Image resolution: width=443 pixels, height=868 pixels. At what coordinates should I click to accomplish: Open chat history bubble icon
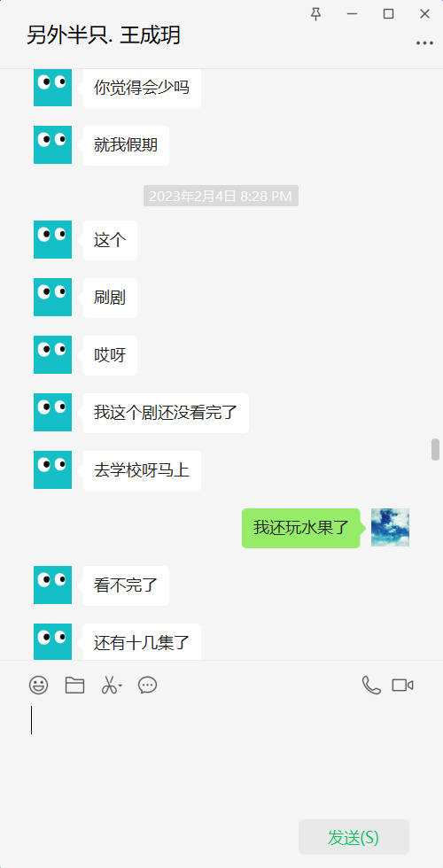pos(147,686)
